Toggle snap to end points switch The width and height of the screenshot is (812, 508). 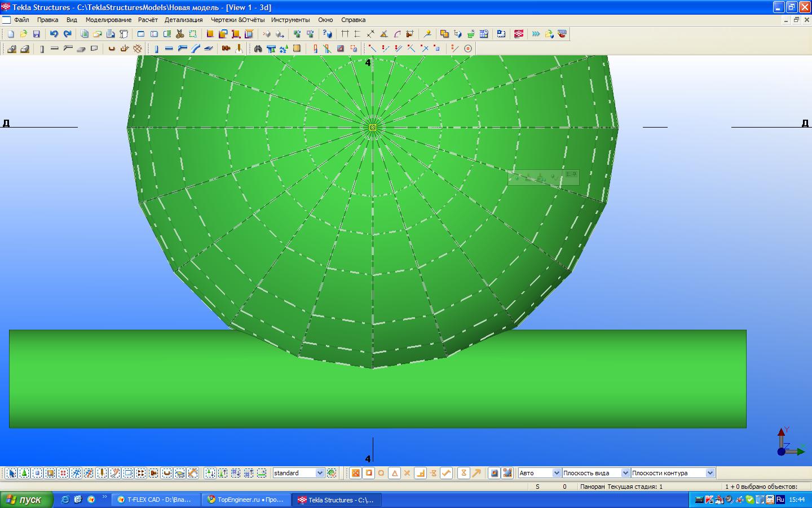coord(369,473)
